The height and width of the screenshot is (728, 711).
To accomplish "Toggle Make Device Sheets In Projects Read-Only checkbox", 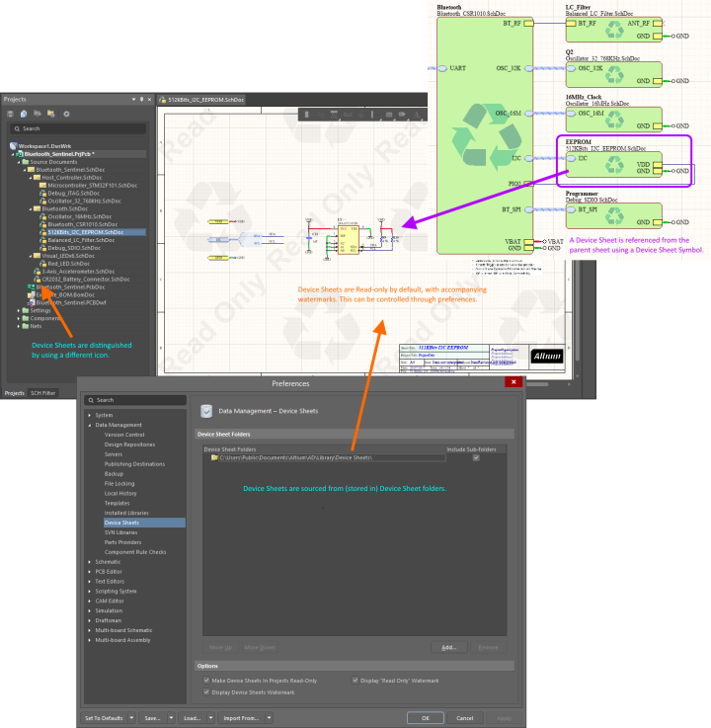I will [206, 681].
